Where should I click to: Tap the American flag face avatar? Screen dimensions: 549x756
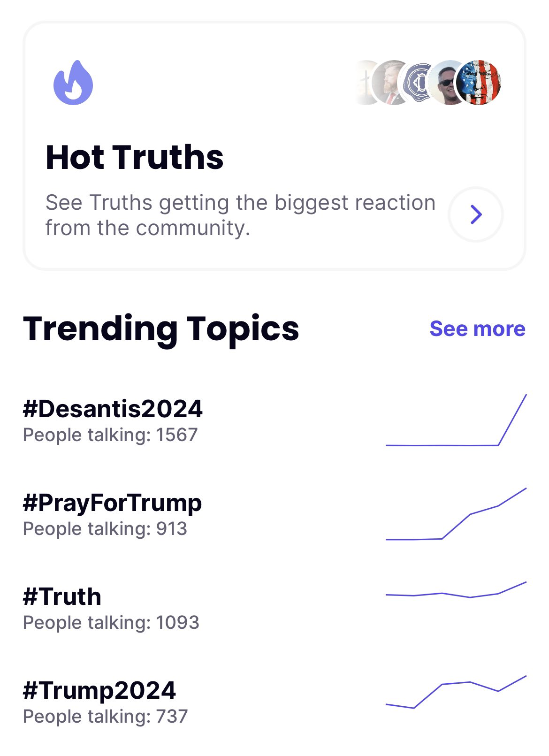click(479, 83)
